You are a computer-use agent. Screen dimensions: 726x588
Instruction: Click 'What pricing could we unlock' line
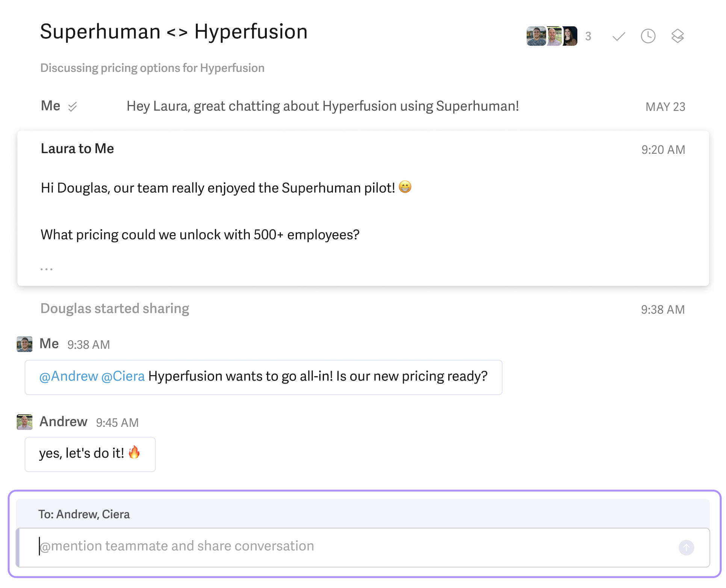[200, 235]
